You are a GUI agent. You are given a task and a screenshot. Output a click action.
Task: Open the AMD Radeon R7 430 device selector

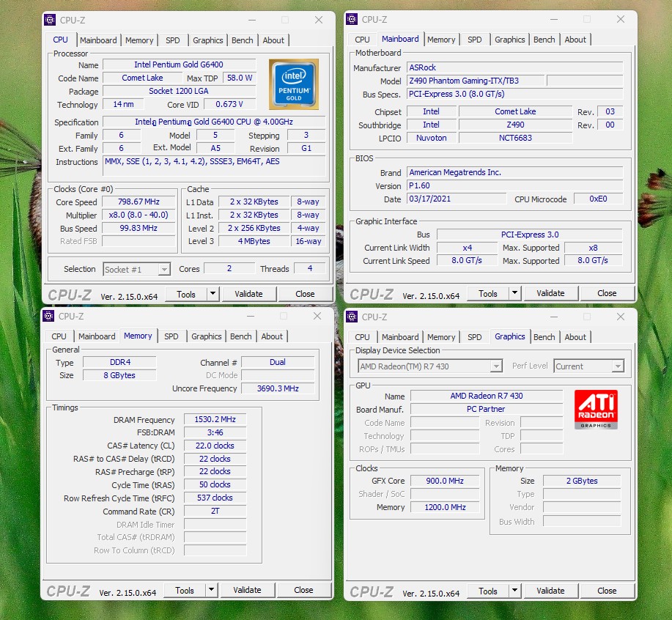click(430, 366)
